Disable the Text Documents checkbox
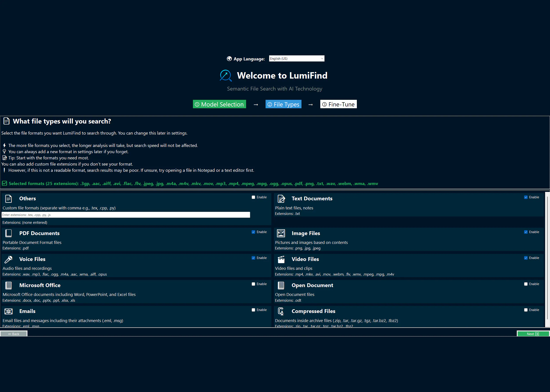Viewport: 550px width, 392px height. (x=526, y=197)
